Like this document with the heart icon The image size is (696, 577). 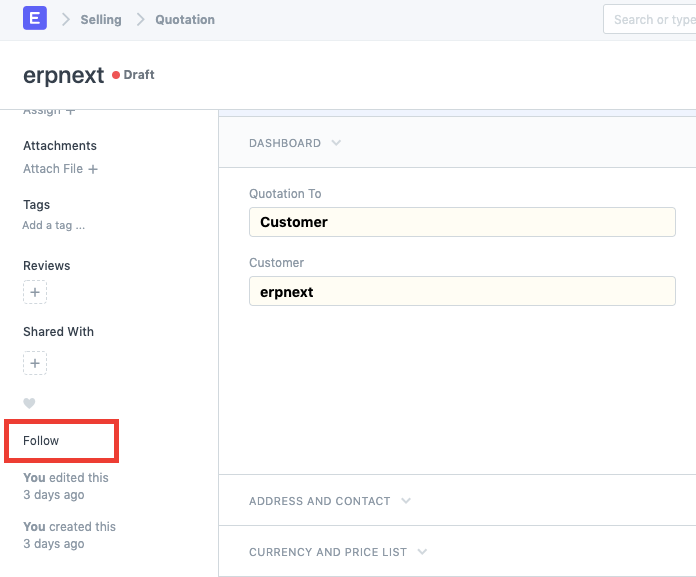[x=29, y=404]
